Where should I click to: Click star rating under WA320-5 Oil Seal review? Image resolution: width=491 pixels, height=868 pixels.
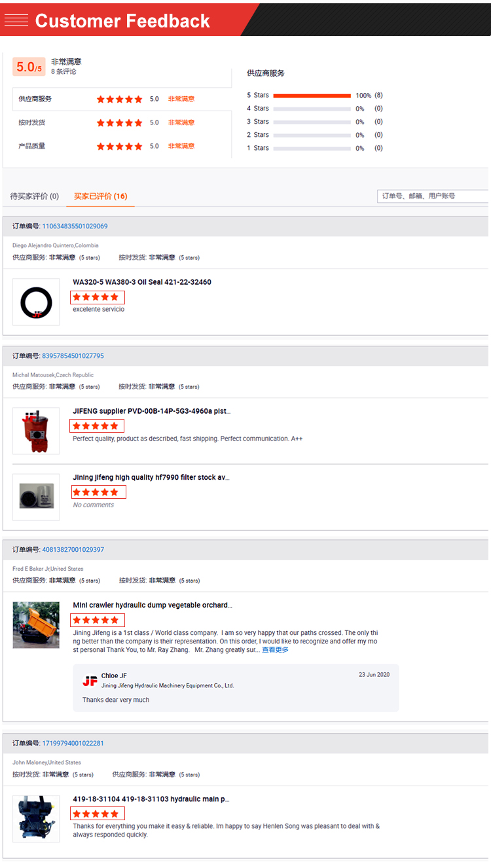click(x=96, y=297)
